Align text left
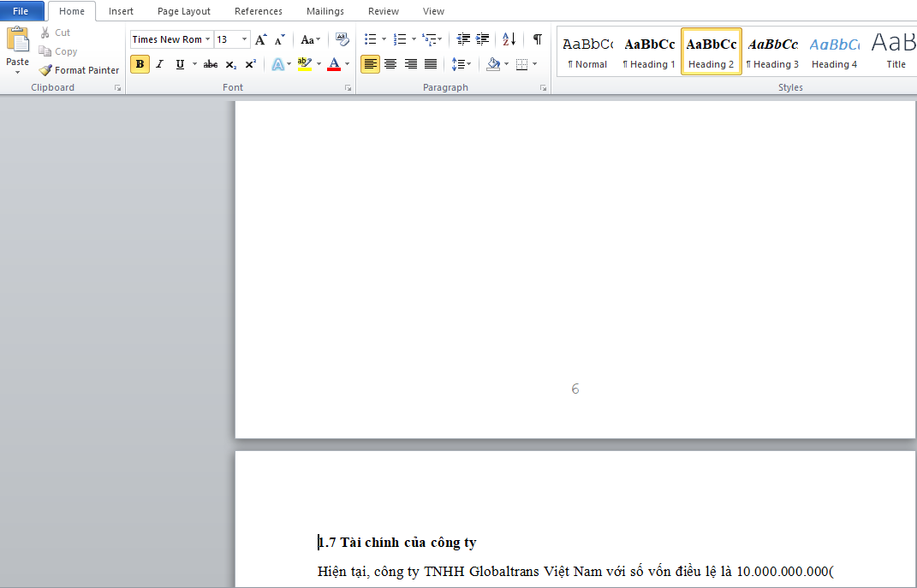 pyautogui.click(x=370, y=64)
